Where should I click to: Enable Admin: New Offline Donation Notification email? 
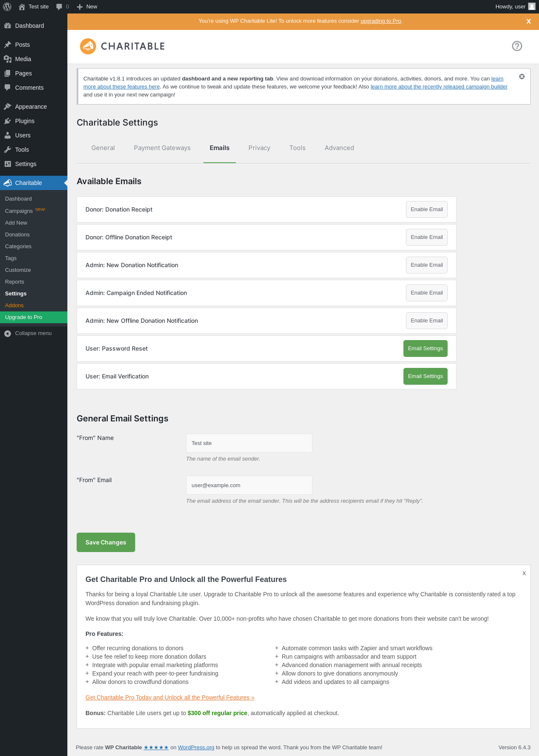(427, 321)
